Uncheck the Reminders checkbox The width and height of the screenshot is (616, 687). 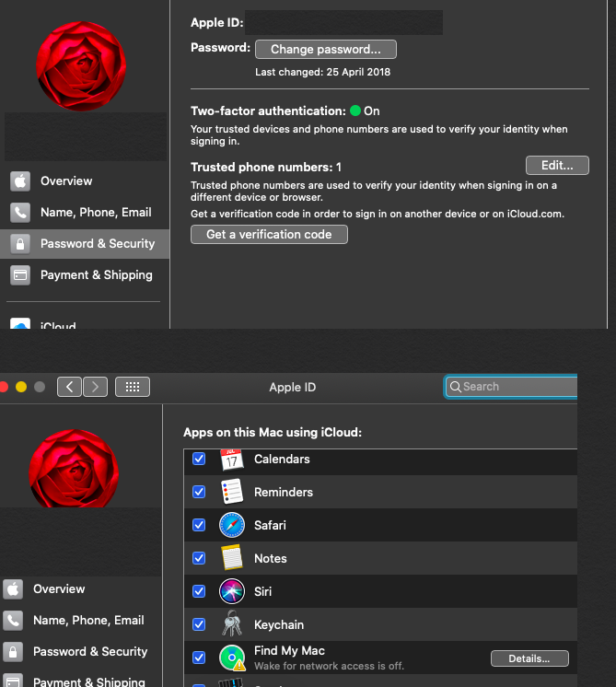coord(199,492)
